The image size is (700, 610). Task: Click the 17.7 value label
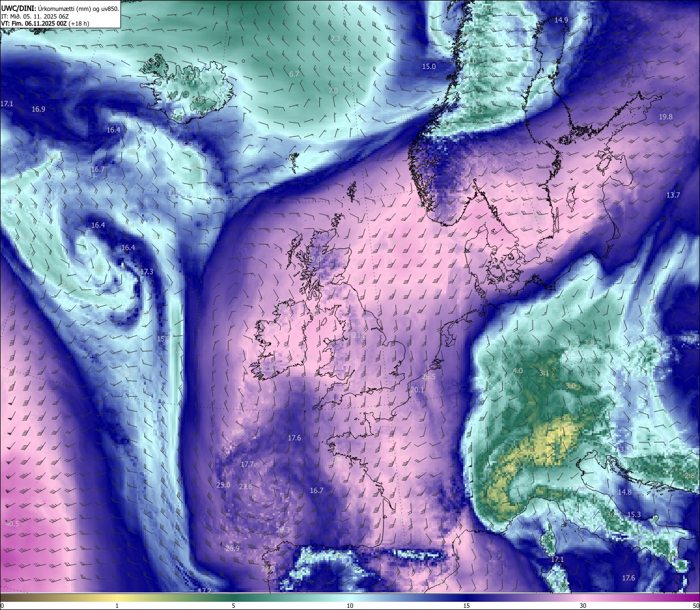coord(247,464)
